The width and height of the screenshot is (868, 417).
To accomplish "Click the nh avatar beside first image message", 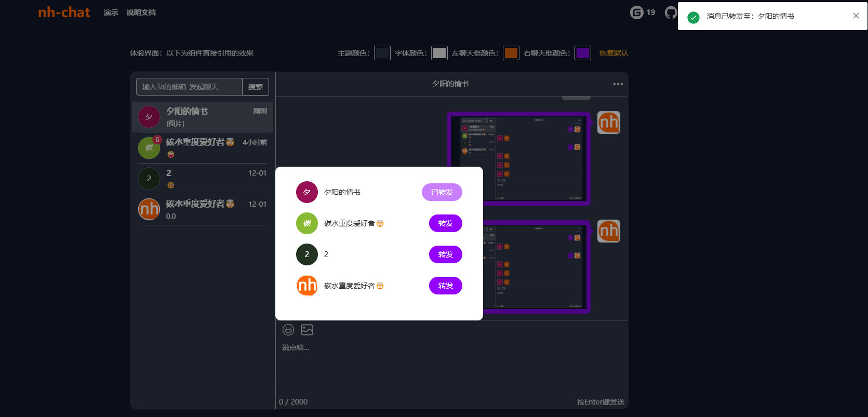I will (609, 123).
